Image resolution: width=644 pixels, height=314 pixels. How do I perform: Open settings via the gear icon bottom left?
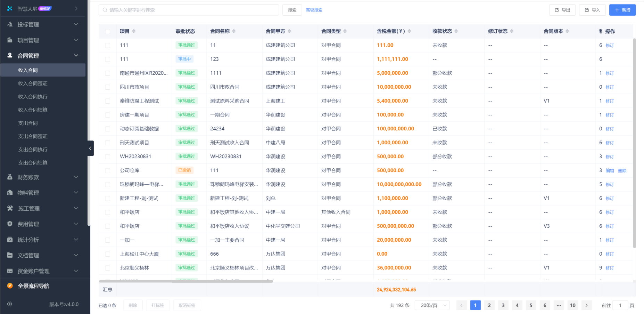[9, 304]
